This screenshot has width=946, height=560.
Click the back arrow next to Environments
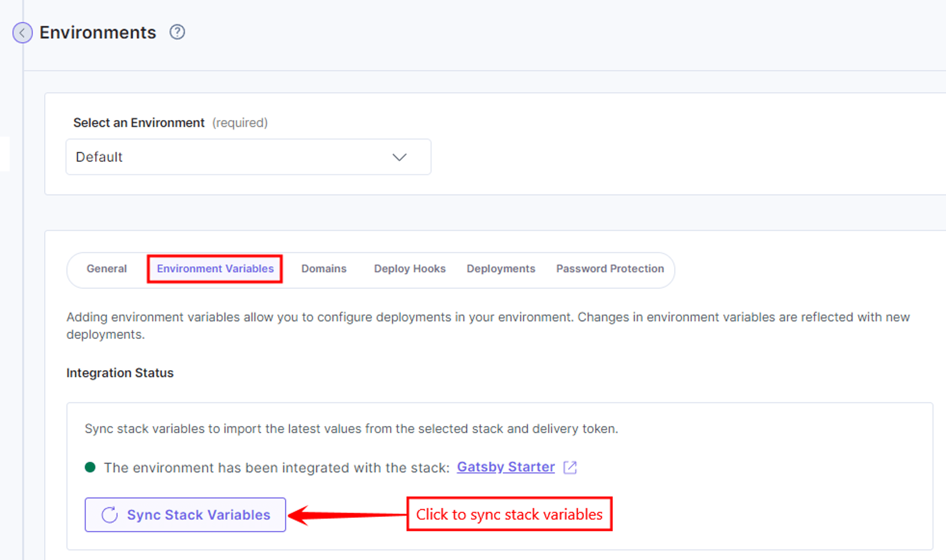[x=22, y=32]
